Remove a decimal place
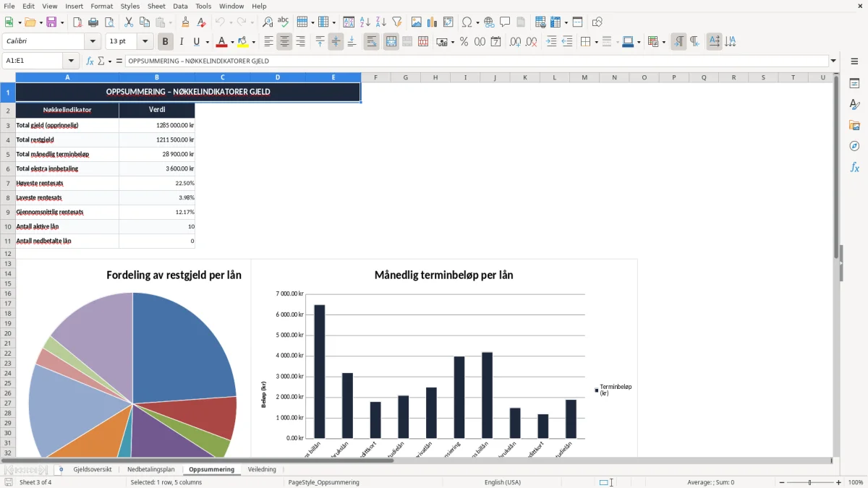The height and width of the screenshot is (488, 868). (532, 42)
